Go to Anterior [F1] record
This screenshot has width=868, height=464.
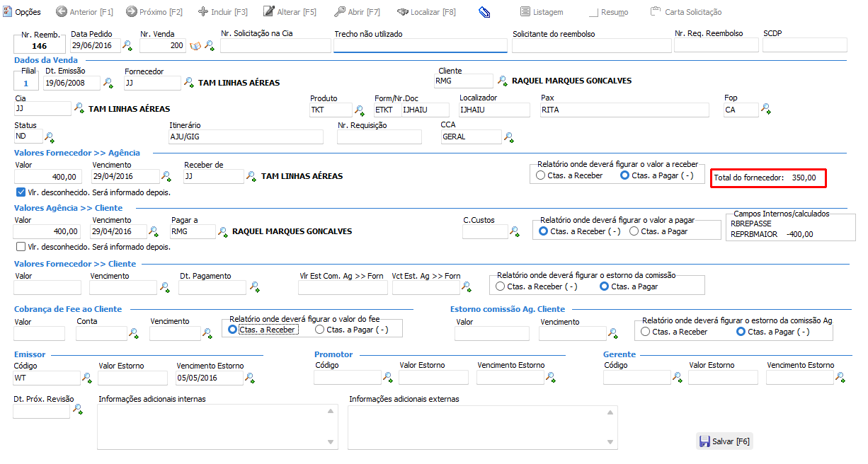click(84, 12)
